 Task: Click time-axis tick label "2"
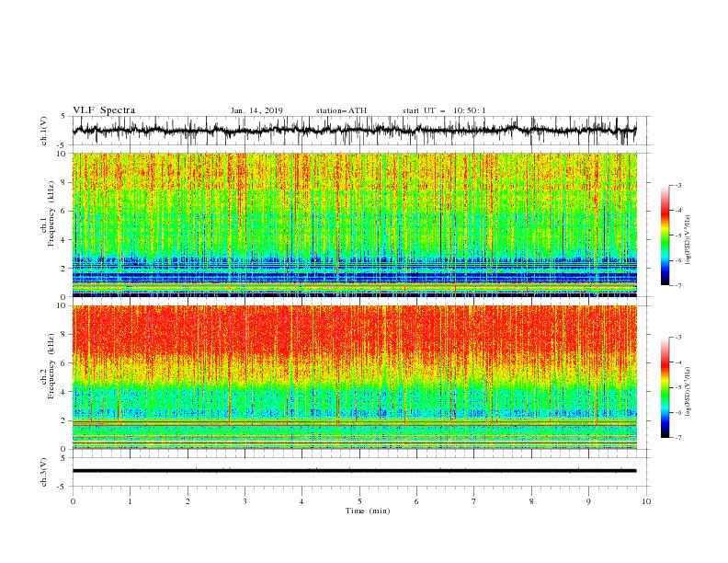pos(188,501)
